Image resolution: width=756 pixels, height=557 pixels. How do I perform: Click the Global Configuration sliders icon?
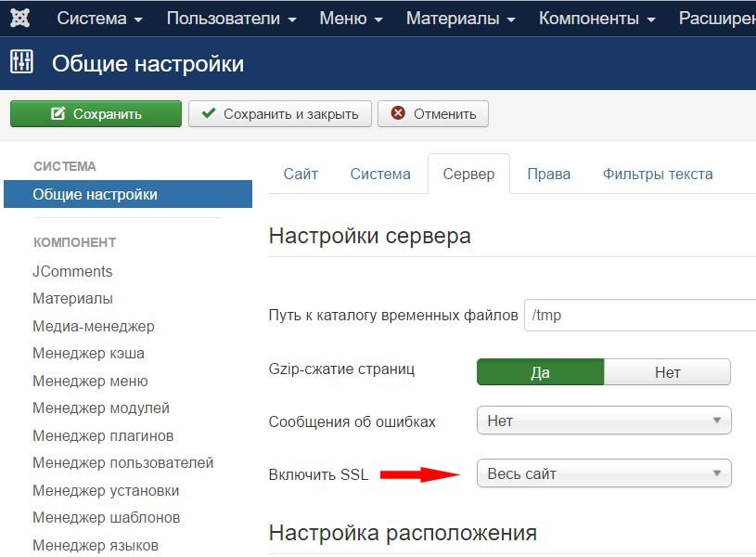(x=21, y=62)
